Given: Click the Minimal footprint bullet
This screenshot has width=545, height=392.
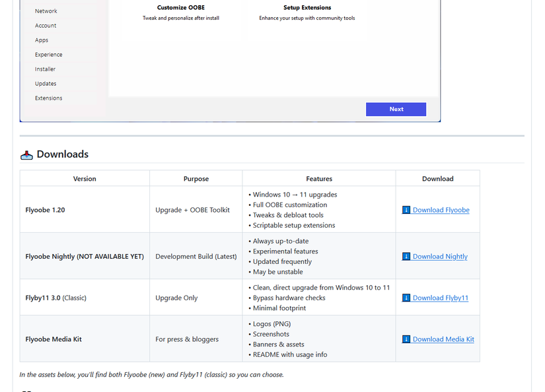Looking at the screenshot, I should pos(277,308).
